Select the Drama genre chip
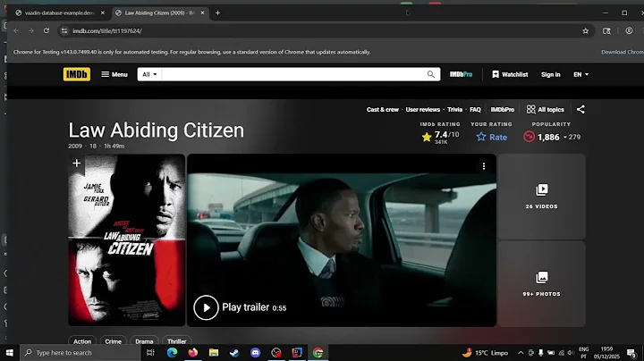Image resolution: width=644 pixels, height=361 pixels. [144, 341]
